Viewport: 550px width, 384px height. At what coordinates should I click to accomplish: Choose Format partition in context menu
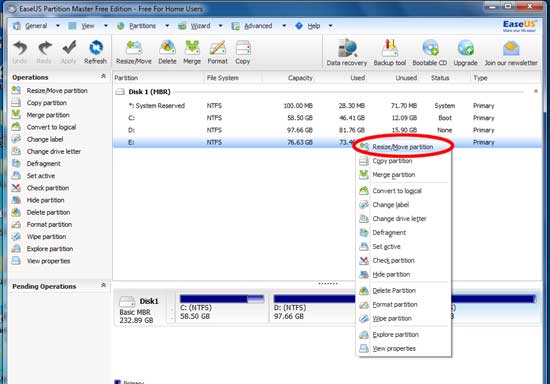coord(403,304)
